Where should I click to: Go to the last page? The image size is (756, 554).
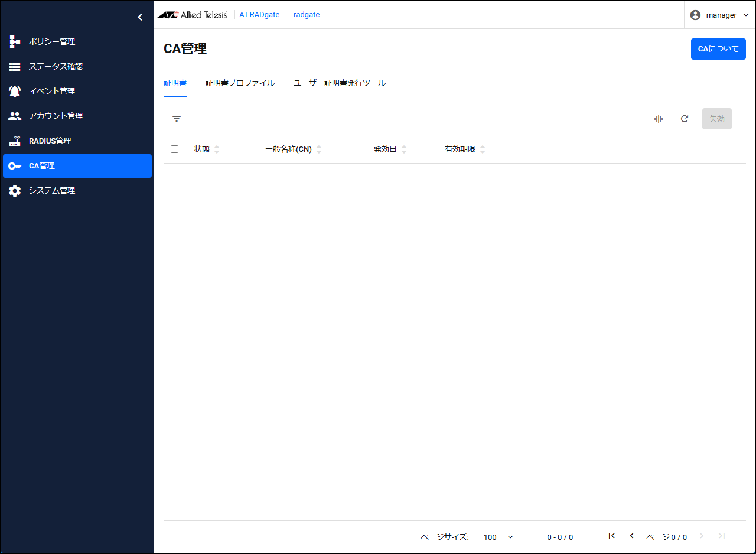(722, 536)
